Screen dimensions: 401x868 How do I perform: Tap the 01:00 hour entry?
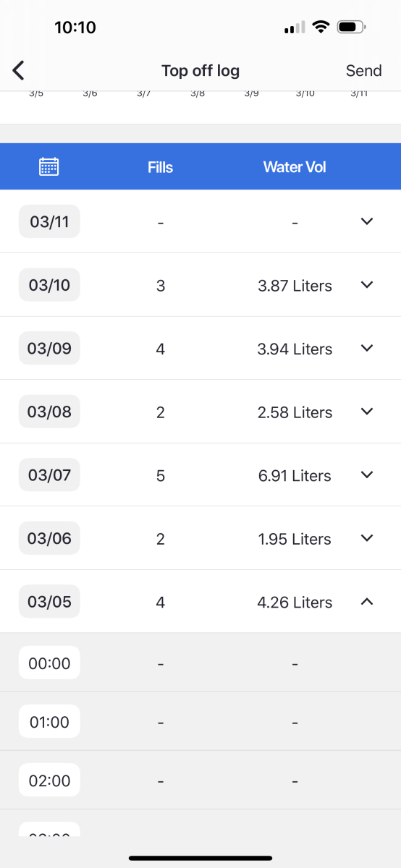[x=49, y=721]
